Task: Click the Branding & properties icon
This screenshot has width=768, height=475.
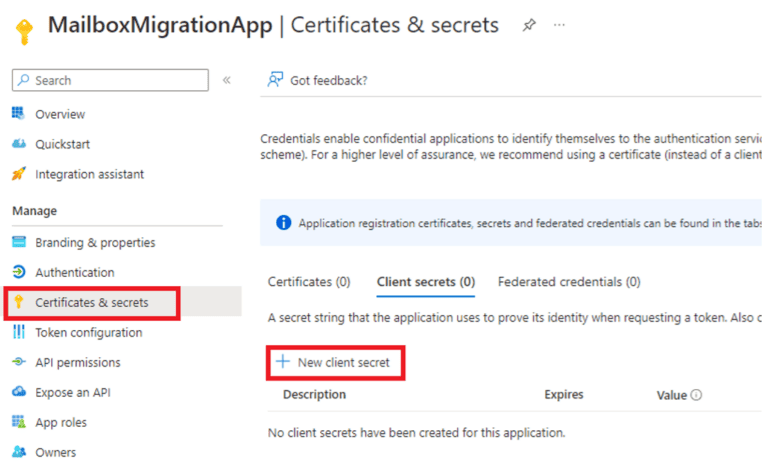Action: pos(19,242)
